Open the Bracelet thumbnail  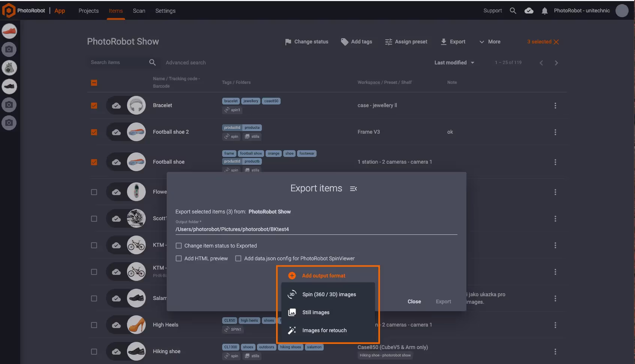136,106
